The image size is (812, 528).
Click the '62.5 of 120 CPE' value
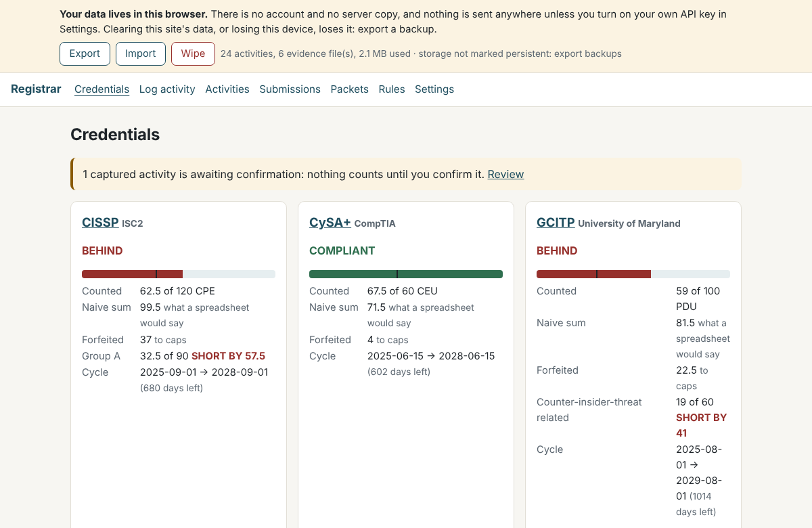point(177,291)
